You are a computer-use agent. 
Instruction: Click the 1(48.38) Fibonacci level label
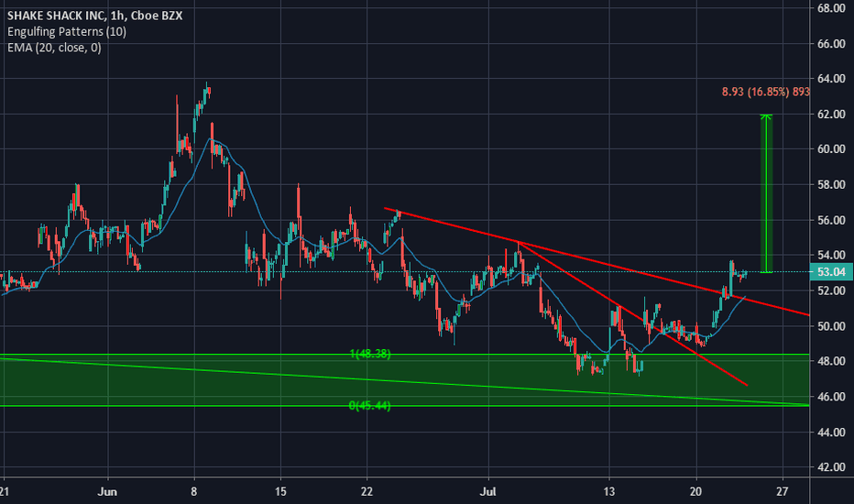click(370, 354)
